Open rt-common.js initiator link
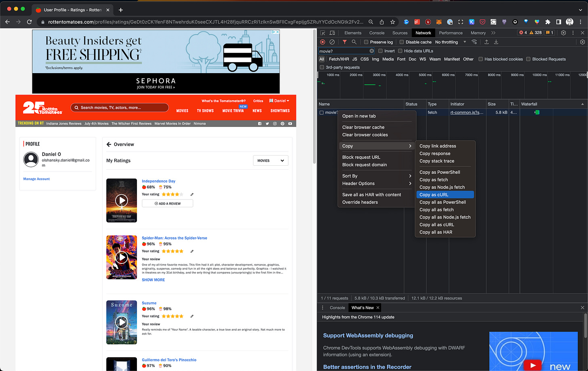The width and height of the screenshot is (588, 371). tap(467, 113)
